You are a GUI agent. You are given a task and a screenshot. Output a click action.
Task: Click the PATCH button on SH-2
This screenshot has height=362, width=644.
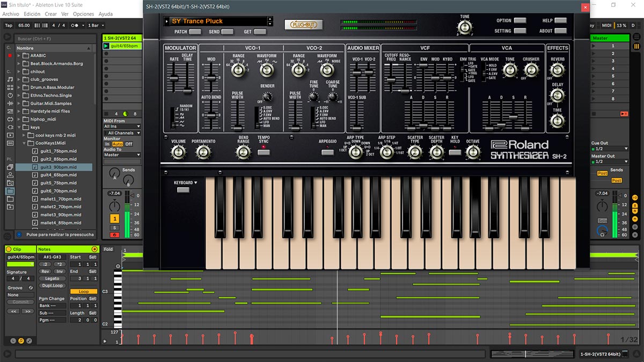click(195, 32)
